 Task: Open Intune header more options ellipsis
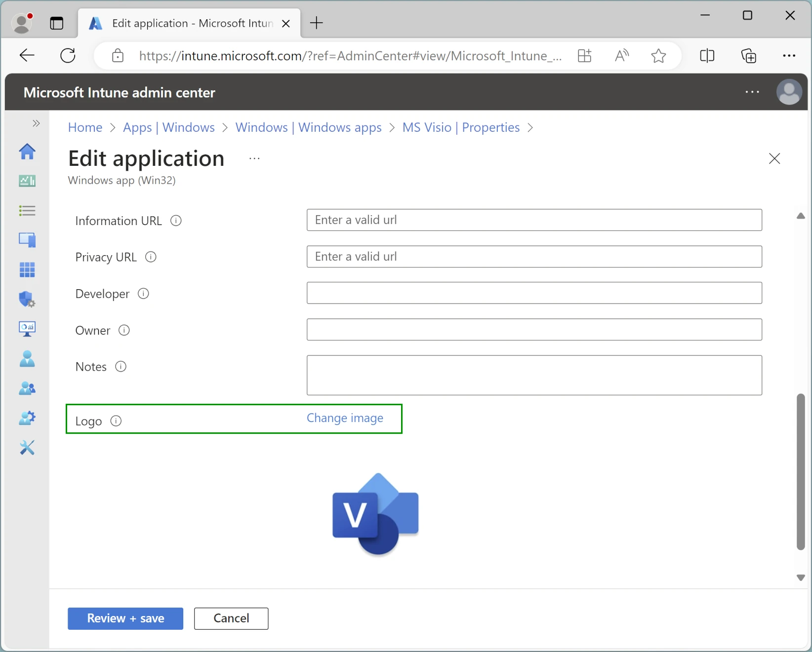coord(752,92)
